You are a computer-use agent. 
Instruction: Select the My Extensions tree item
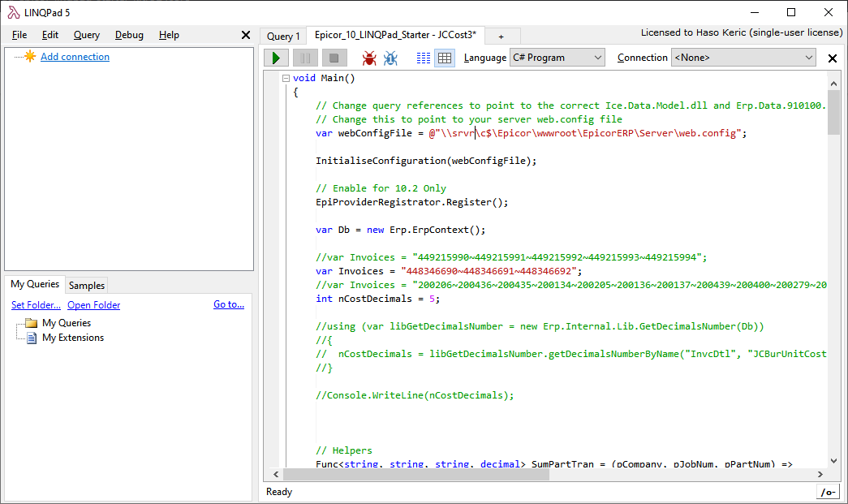point(73,338)
